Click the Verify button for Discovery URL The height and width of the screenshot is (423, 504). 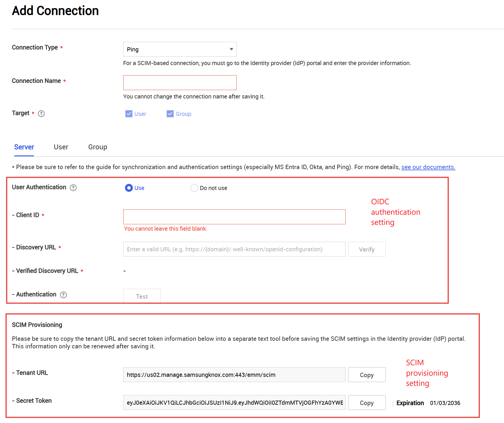click(367, 249)
